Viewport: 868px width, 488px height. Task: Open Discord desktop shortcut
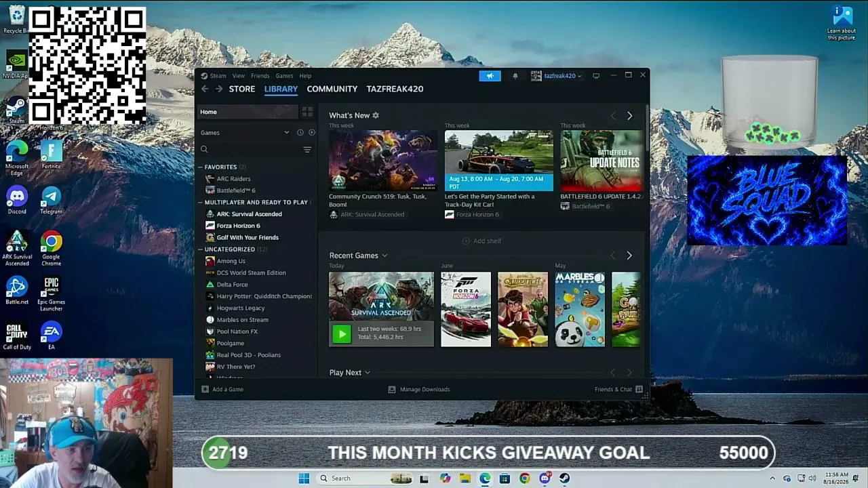17,200
